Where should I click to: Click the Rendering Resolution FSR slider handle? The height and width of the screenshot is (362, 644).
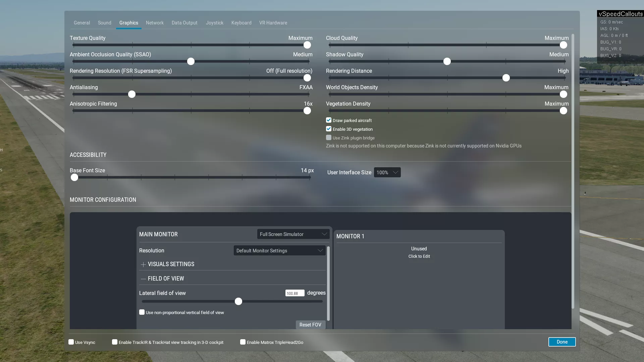[x=307, y=78]
